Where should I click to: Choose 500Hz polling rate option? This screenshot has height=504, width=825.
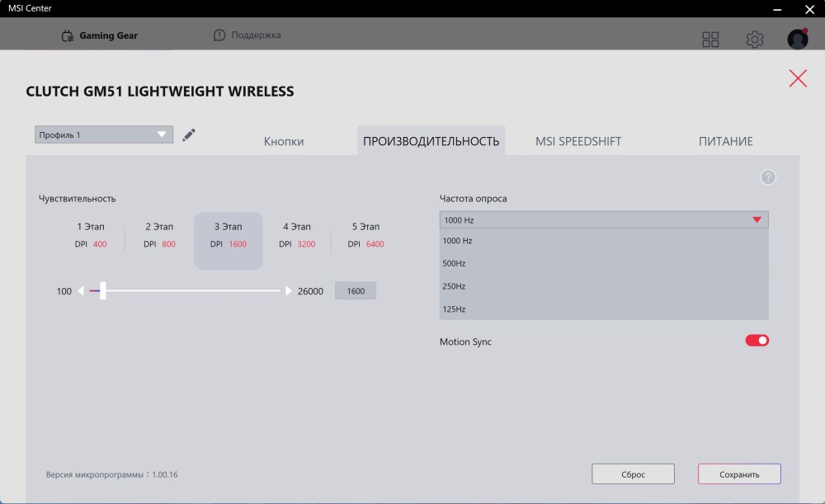coord(455,263)
